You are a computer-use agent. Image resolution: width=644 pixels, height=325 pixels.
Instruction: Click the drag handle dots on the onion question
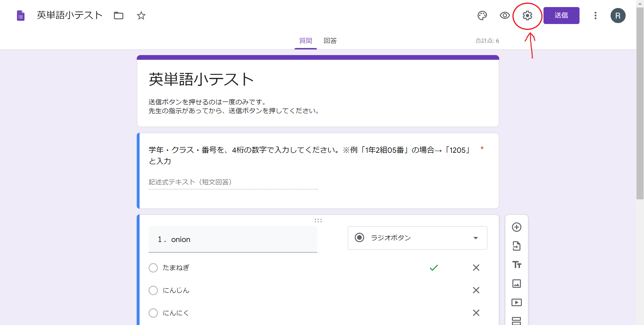(x=318, y=220)
